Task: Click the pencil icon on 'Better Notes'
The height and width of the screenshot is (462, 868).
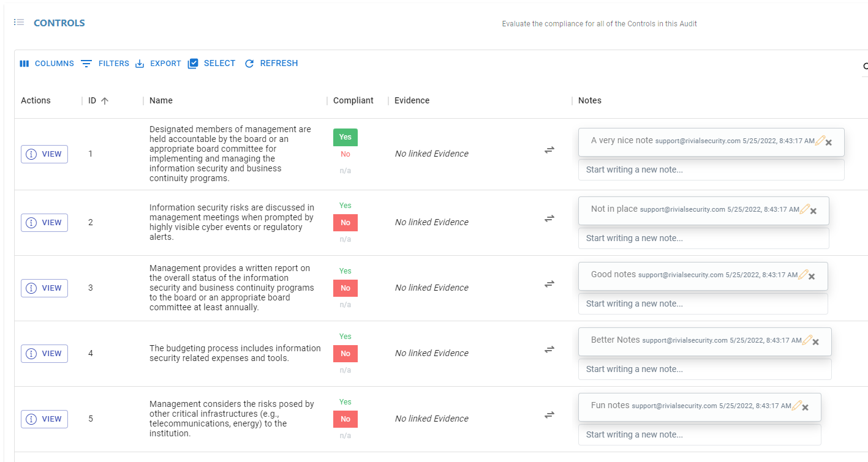Action: pyautogui.click(x=807, y=340)
